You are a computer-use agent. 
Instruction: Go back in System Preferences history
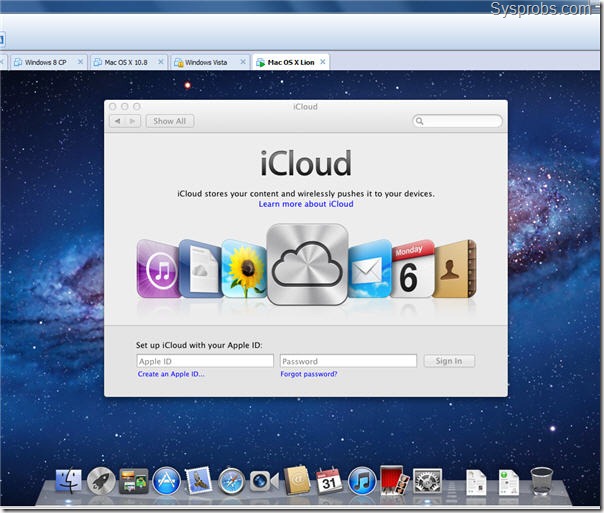click(x=117, y=121)
